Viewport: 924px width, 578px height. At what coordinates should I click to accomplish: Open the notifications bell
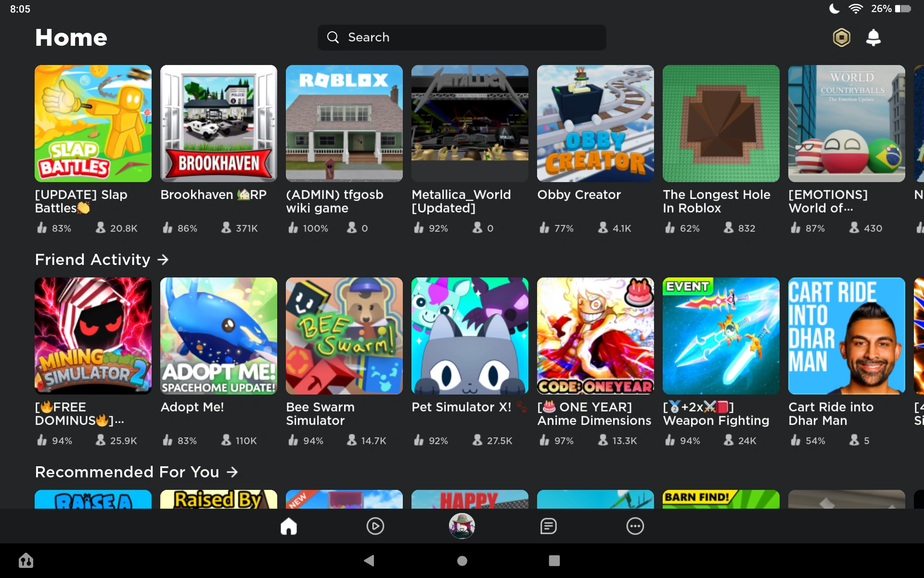pos(873,37)
